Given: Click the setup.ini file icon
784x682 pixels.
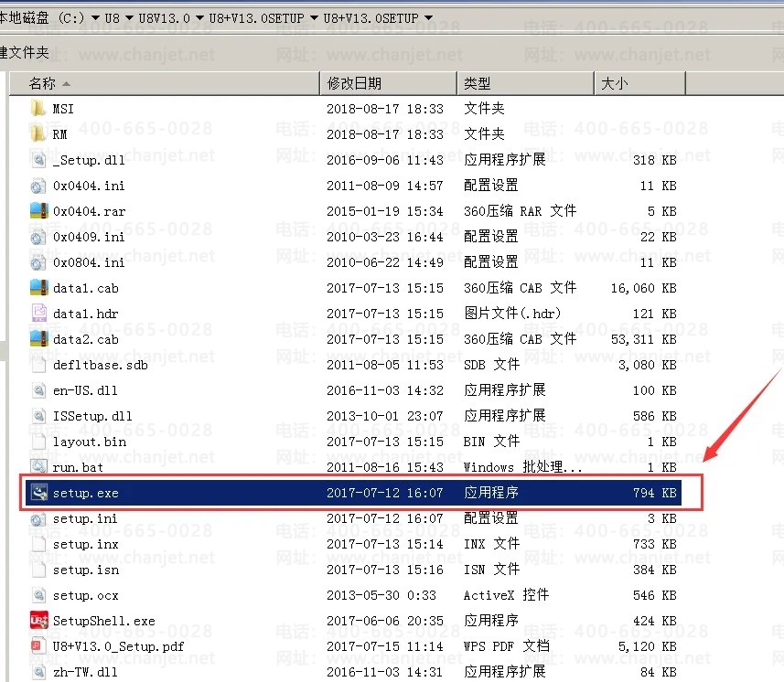Looking at the screenshot, I should (38, 518).
